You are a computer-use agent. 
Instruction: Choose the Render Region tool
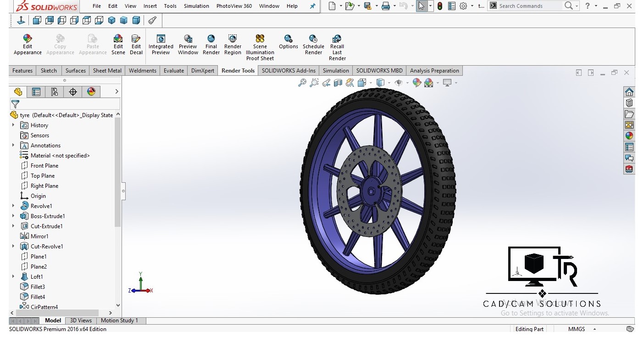(x=233, y=45)
